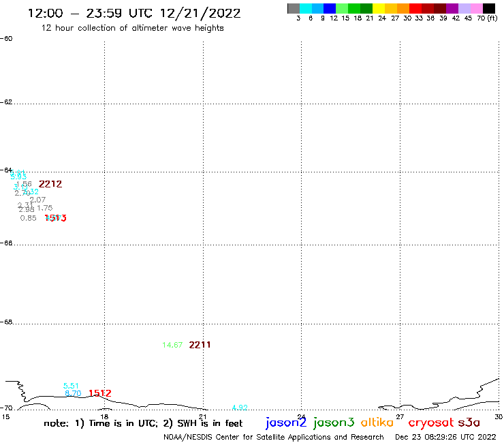The height and width of the screenshot is (443, 504).
Task: Click the '15' longitude axis label
Action: click(5, 417)
